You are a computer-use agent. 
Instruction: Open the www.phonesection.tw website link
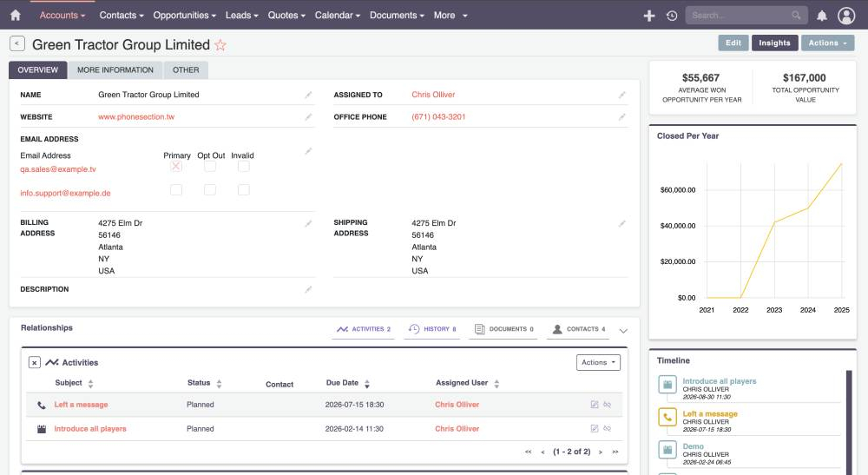tap(136, 116)
